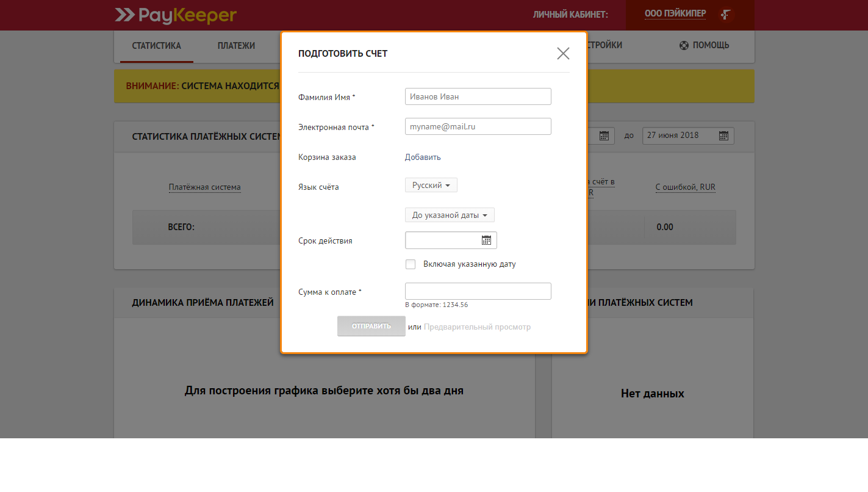Enable Включая указанную дату
The width and height of the screenshot is (868, 492).
click(x=411, y=264)
